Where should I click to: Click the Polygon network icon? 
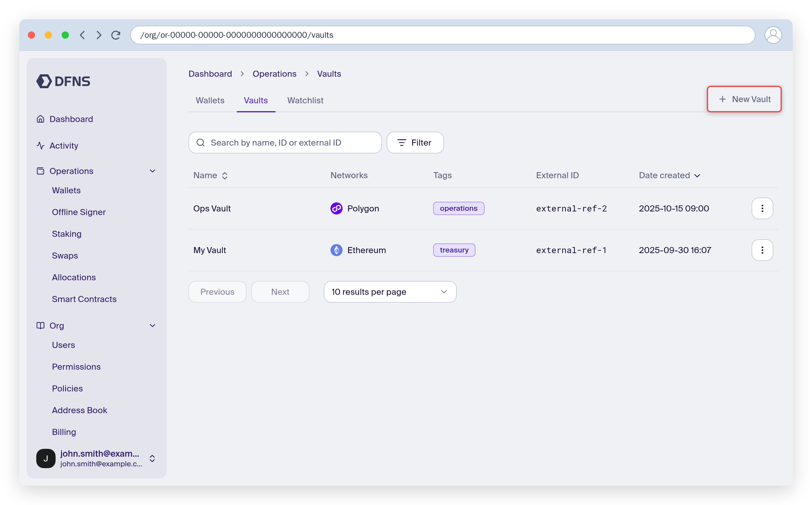click(x=336, y=208)
